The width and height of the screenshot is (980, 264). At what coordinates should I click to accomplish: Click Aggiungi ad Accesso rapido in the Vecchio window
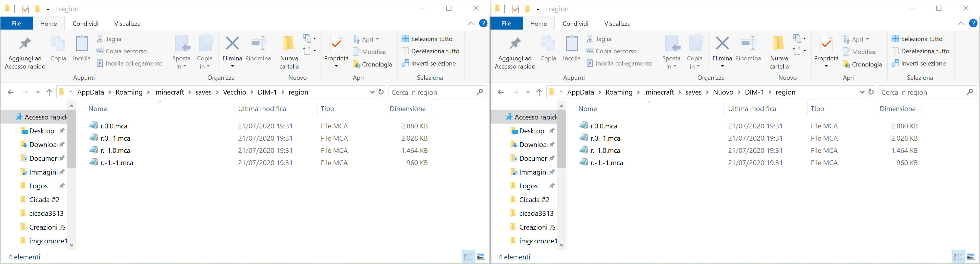(x=25, y=53)
